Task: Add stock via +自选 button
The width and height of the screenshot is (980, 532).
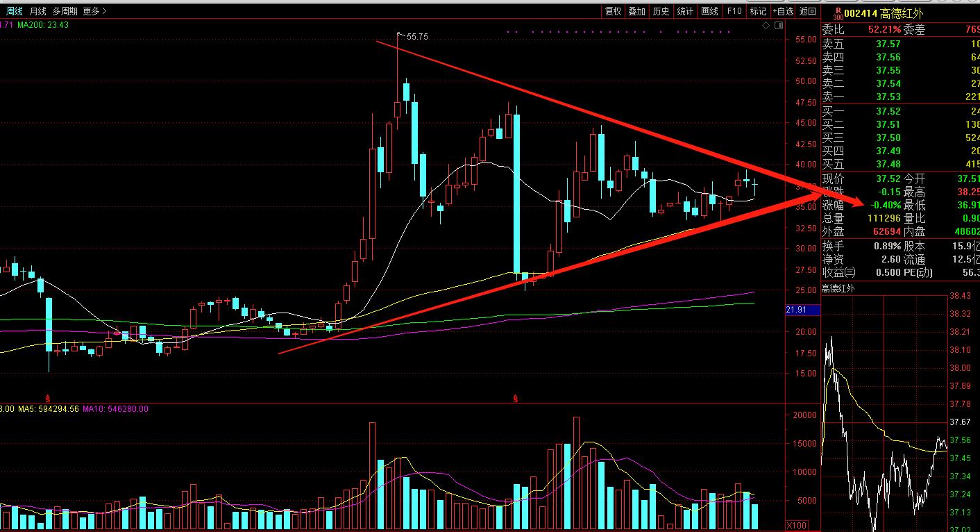Action: pyautogui.click(x=783, y=11)
